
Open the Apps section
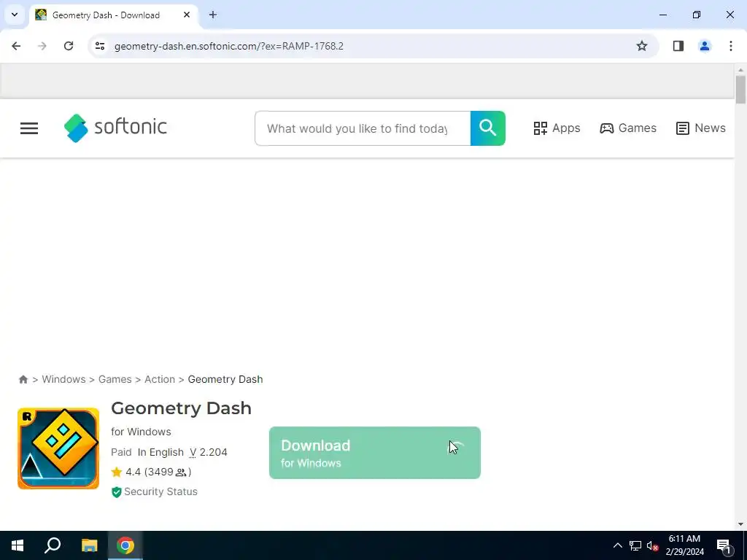[557, 128]
